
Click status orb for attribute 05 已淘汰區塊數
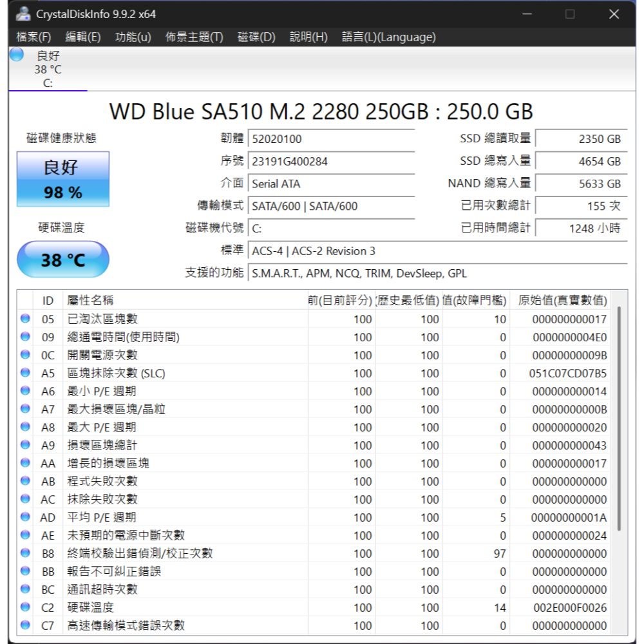click(x=25, y=318)
